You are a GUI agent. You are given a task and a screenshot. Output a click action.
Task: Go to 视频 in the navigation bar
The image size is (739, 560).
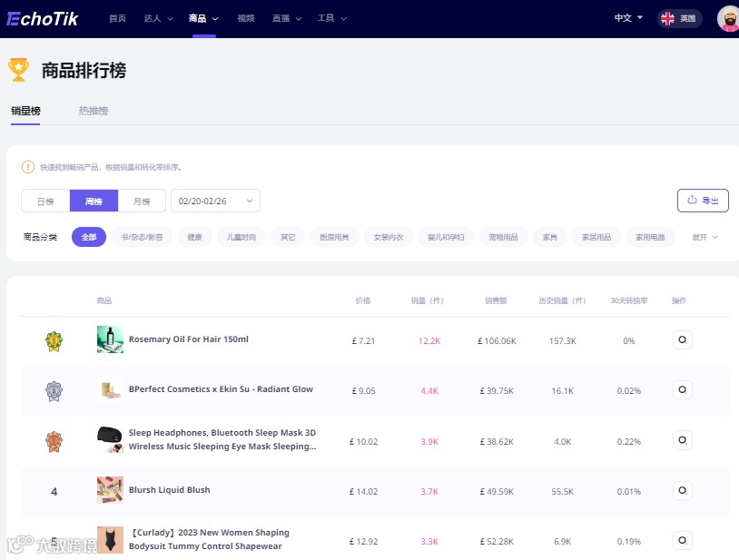click(246, 18)
